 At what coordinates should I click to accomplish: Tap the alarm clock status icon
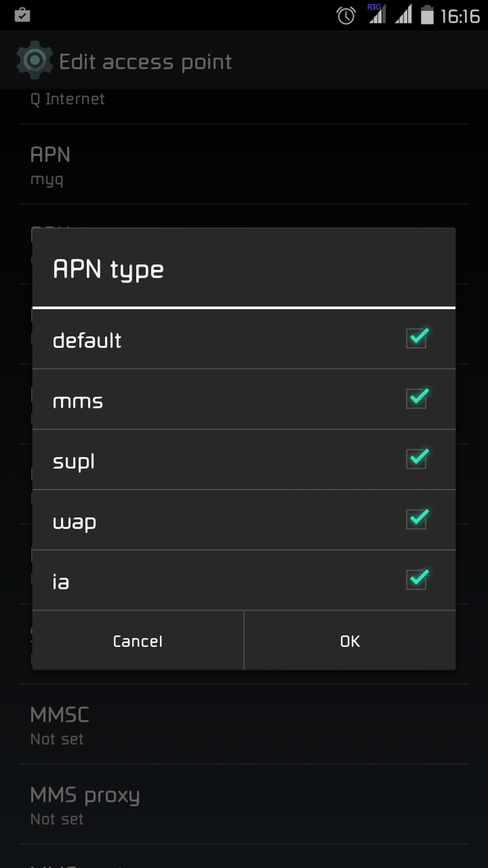pos(346,15)
